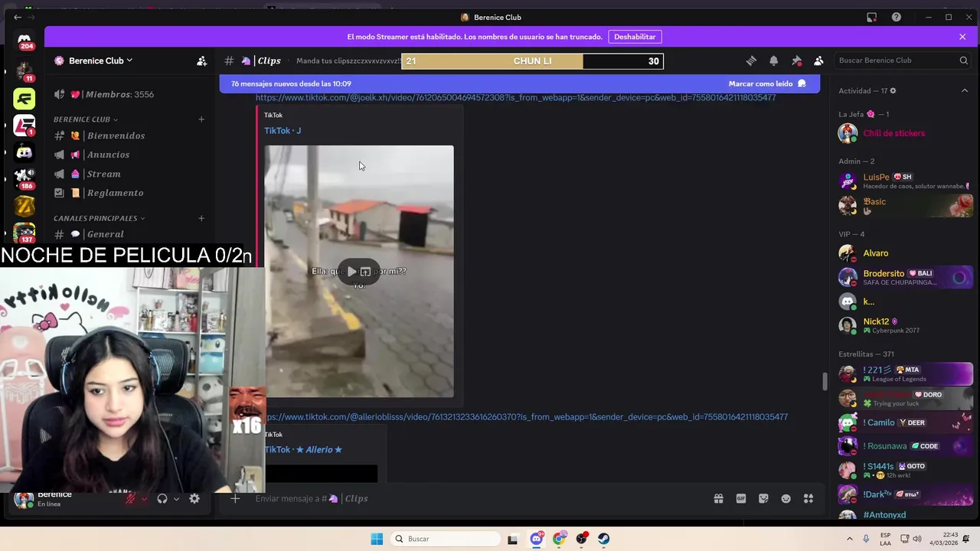Viewport: 980px width, 551px height.
Task: Open Actividad settings gear icon
Action: coord(893,90)
